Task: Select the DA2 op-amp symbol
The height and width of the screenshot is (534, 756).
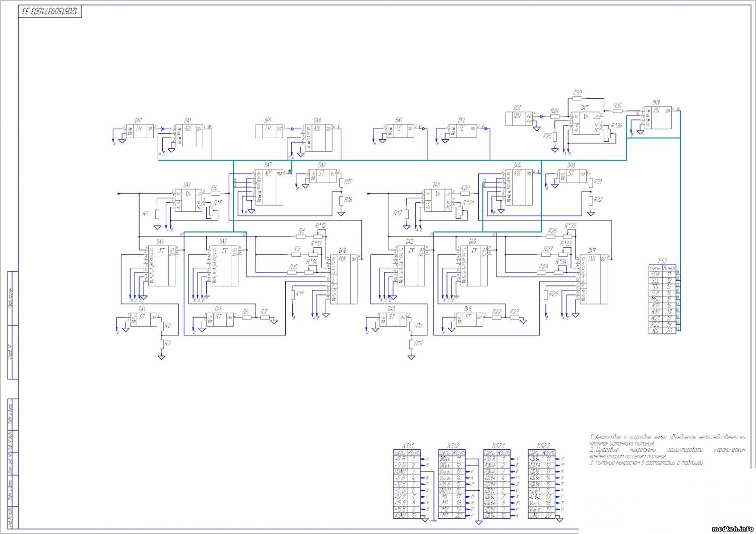Action: pyautogui.click(x=188, y=200)
